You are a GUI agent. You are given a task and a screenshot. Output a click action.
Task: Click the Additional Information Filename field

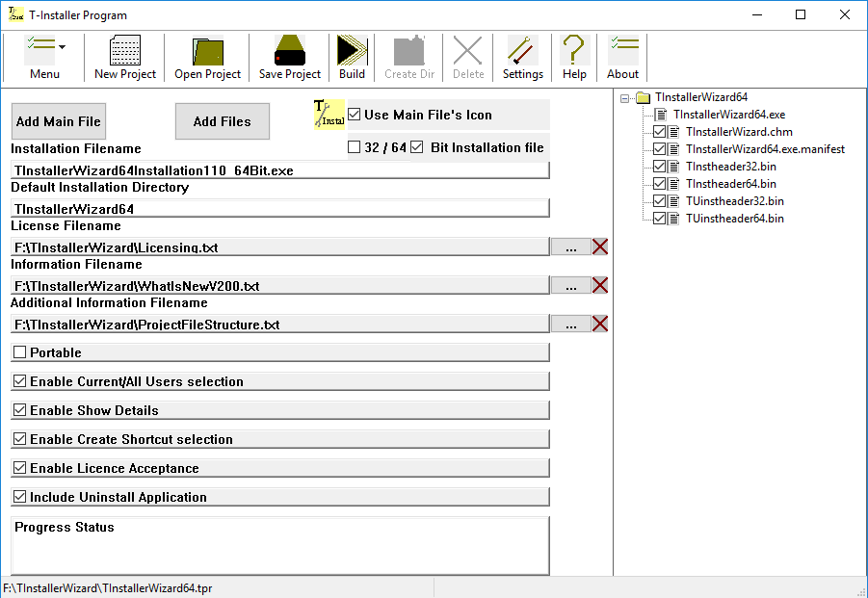point(280,324)
